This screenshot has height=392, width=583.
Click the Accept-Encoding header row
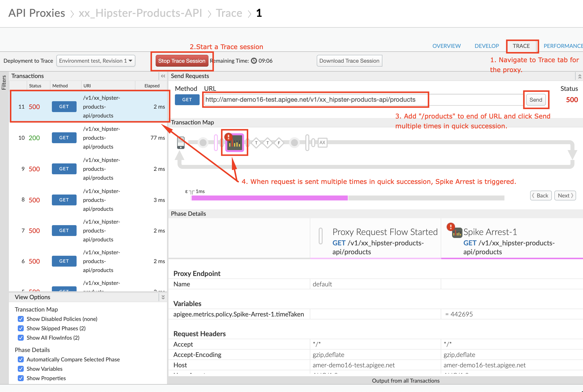tap(375, 354)
